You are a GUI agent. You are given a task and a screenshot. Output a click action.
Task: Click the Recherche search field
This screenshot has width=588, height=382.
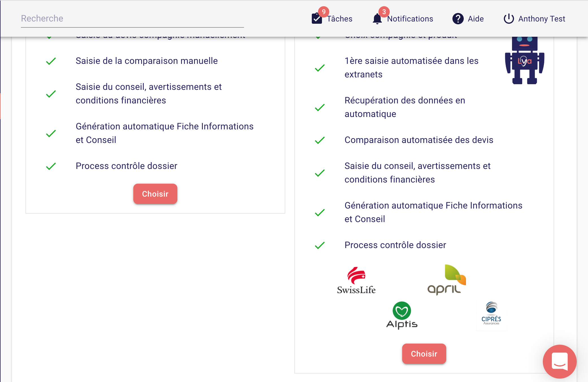pos(132,19)
